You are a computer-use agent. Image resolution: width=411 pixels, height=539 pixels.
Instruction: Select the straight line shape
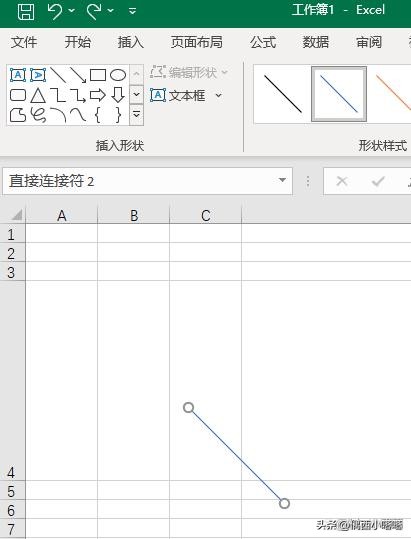pyautogui.click(x=58, y=75)
